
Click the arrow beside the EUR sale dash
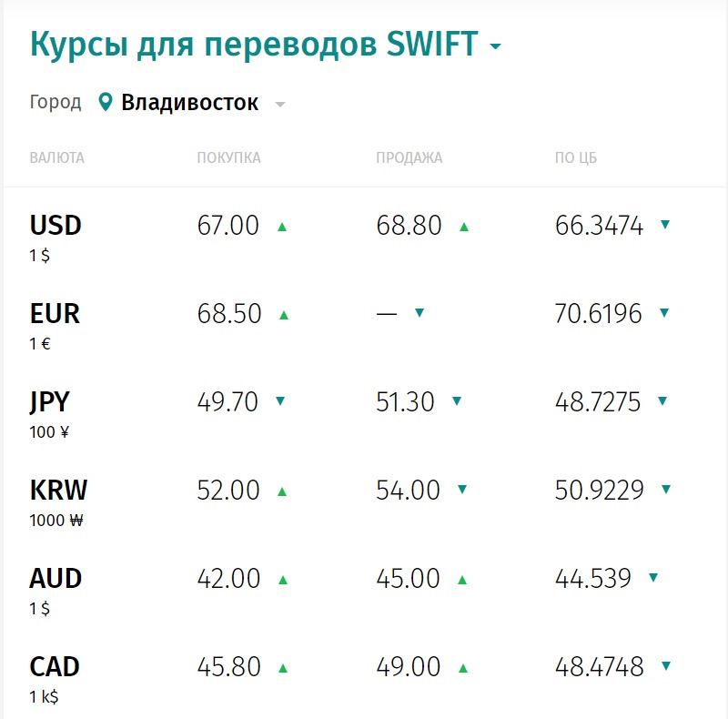coord(420,312)
